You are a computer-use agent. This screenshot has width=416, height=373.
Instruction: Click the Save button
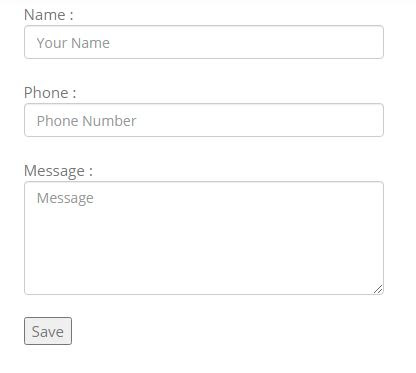click(x=48, y=331)
